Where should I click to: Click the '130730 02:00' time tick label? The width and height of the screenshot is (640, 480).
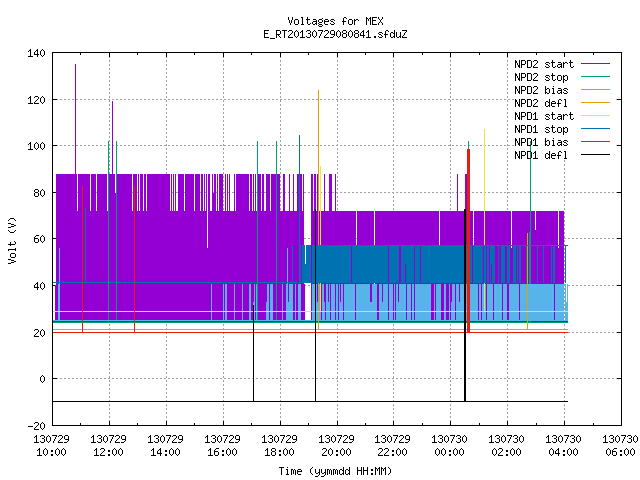506,446
